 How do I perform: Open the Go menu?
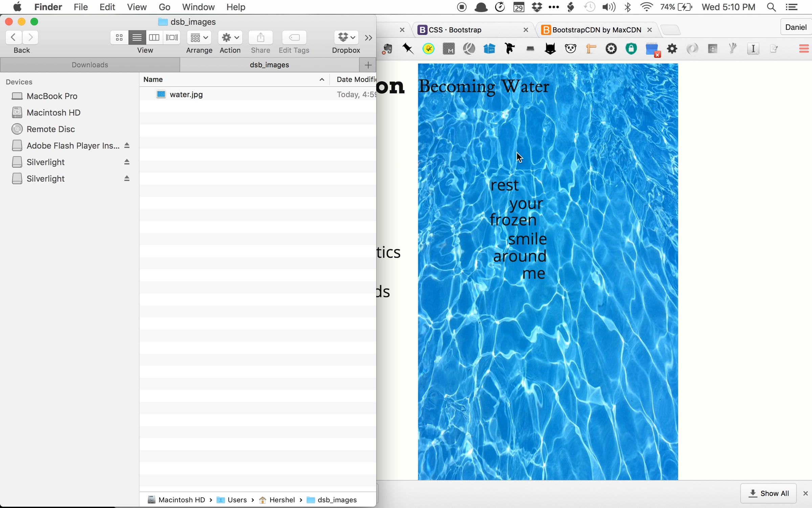[164, 7]
